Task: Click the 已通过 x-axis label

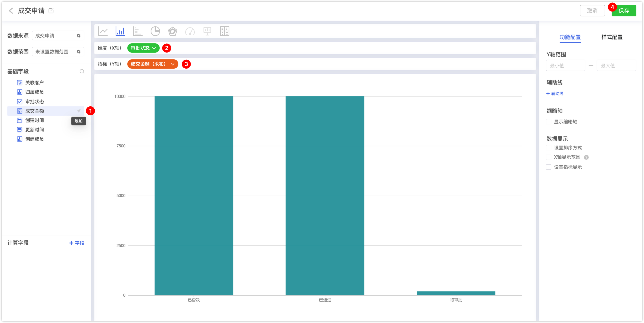Action: click(325, 300)
